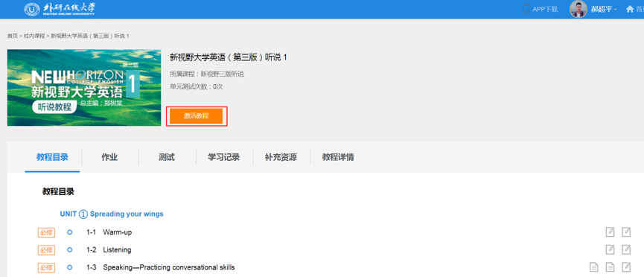The height and width of the screenshot is (277, 644).
Task: Click the bold 教程目录 section heading
Action: (58, 191)
